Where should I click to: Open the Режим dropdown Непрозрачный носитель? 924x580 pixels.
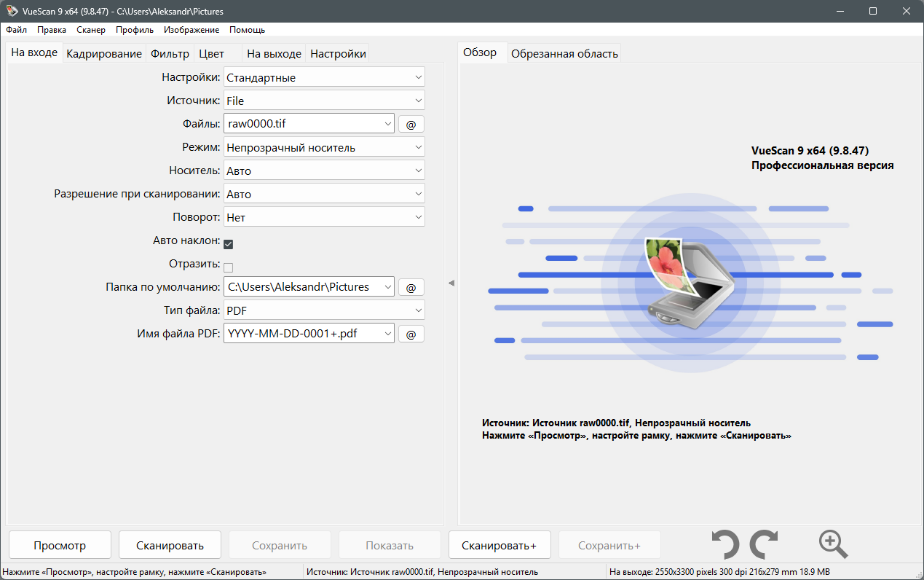(324, 147)
